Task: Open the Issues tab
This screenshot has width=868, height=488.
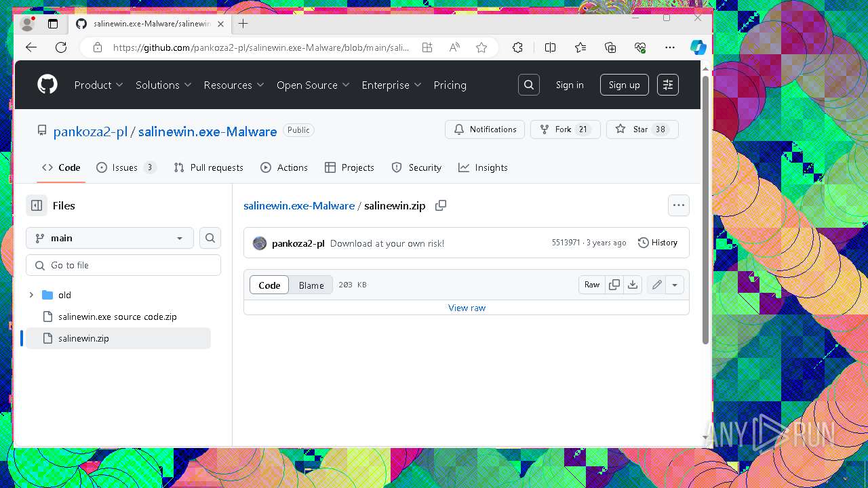Action: pyautogui.click(x=126, y=167)
